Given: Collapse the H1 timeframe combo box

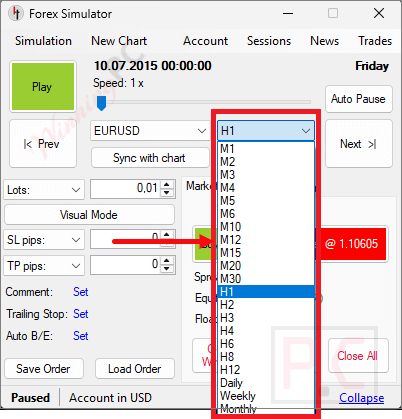Looking at the screenshot, I should 266,131.
